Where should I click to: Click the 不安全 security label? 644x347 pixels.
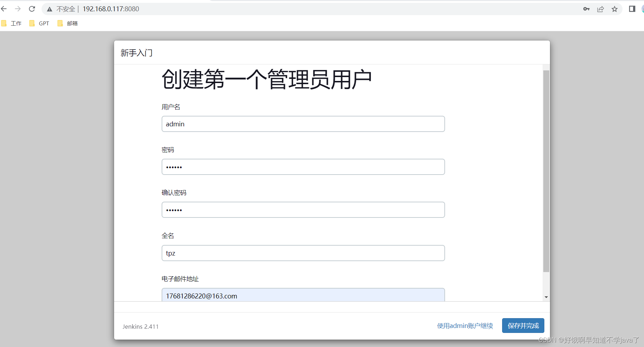(66, 9)
